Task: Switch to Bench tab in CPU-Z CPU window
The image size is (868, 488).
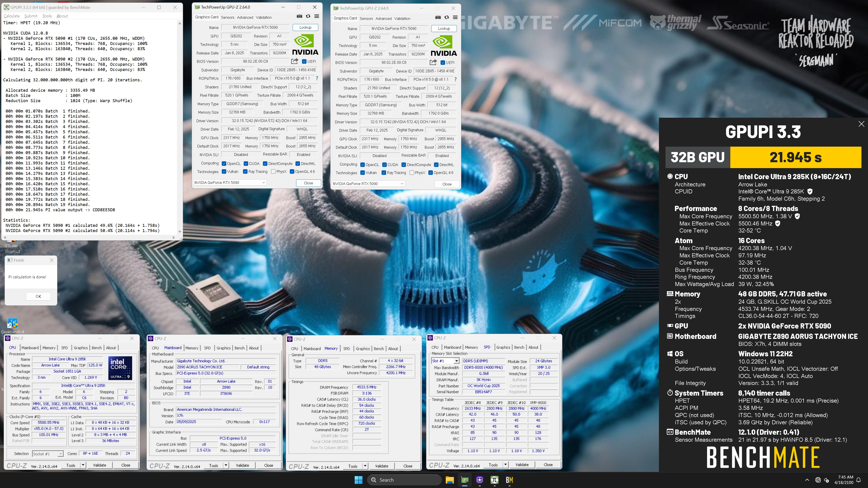Action: [97, 347]
